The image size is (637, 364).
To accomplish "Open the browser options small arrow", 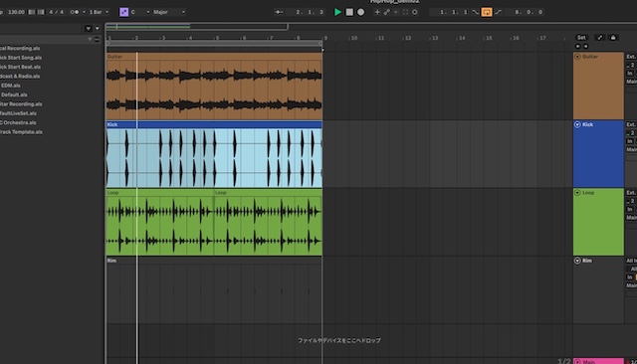I will (98, 29).
